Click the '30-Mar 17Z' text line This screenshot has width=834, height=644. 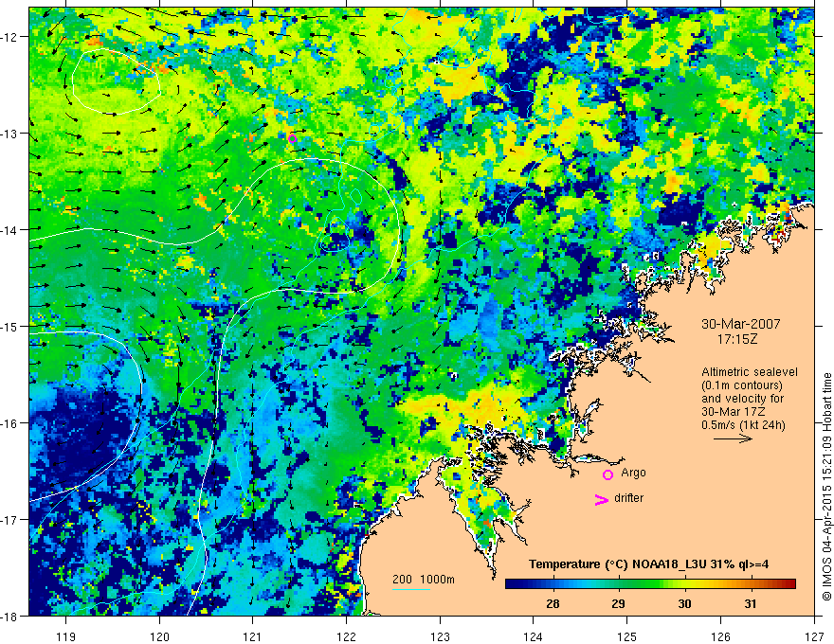[732, 412]
